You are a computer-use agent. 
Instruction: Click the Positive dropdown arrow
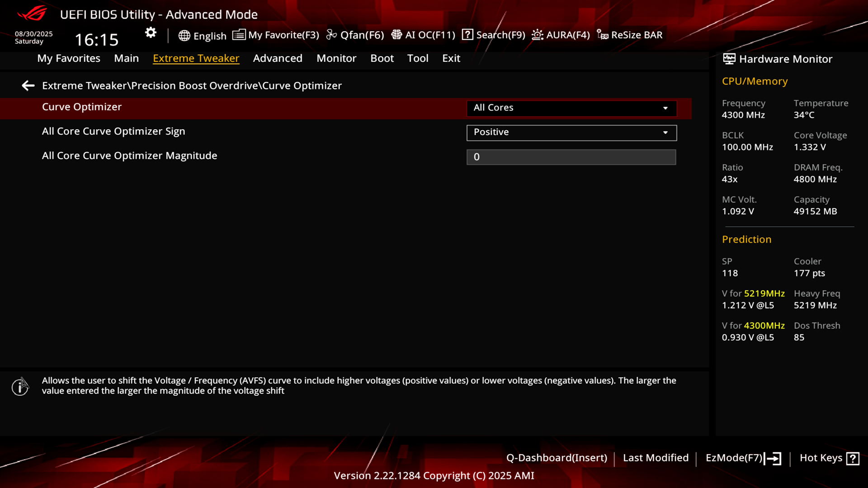click(x=665, y=132)
